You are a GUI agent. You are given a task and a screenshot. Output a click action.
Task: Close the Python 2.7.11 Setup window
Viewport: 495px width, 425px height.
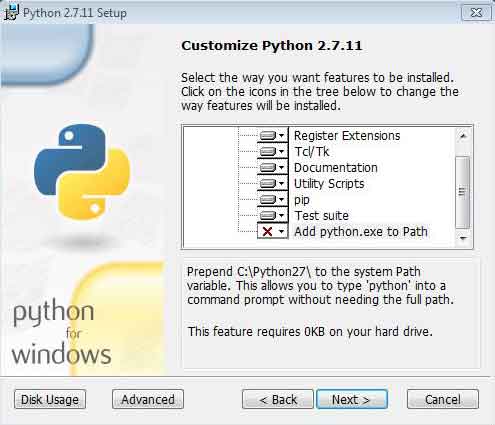tap(476, 13)
